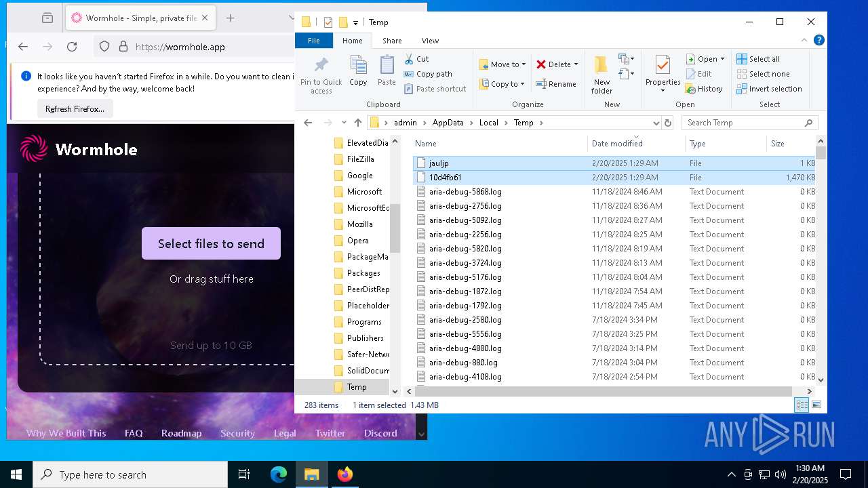Viewport: 868px width, 488px height.
Task: Switch to large icons view layout
Action: 816,405
